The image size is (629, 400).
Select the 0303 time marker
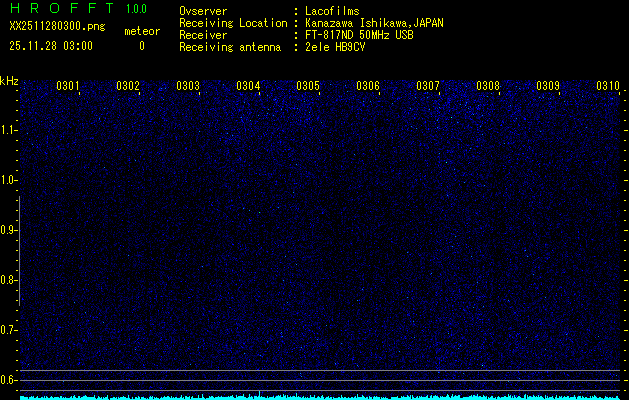[x=188, y=86]
